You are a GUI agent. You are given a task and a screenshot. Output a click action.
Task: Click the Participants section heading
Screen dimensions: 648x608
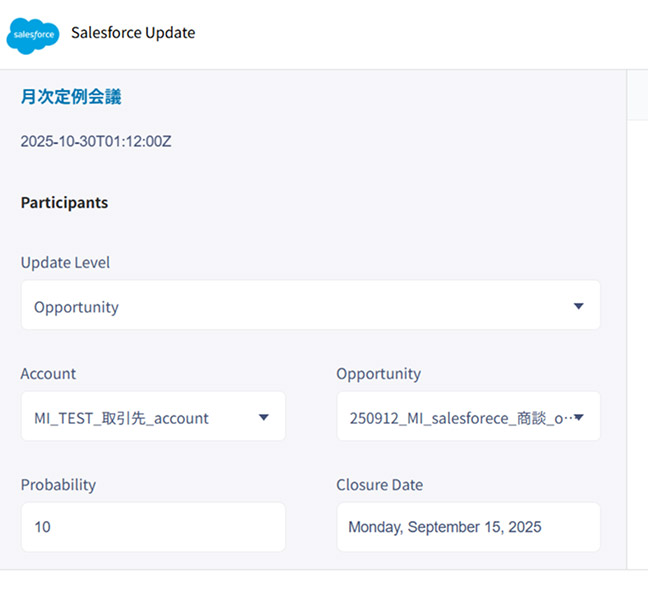(64, 202)
